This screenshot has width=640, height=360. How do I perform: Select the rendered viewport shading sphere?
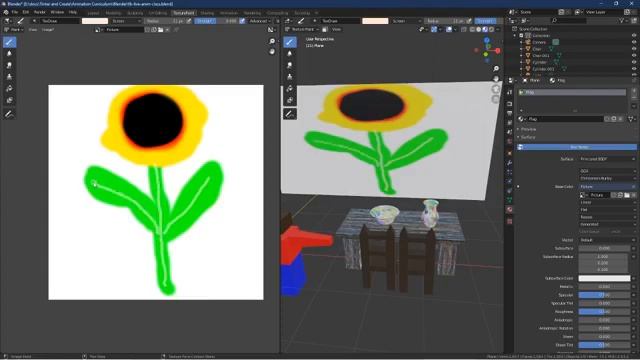(491, 29)
